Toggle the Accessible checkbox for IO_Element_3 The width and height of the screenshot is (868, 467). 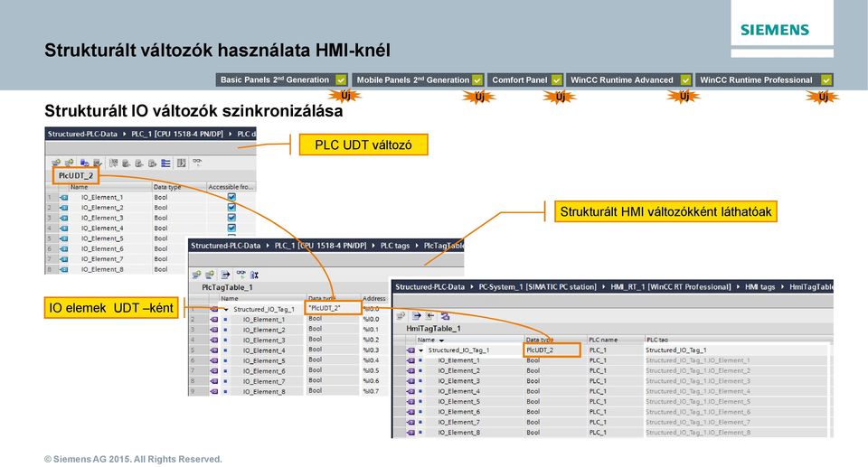point(231,218)
